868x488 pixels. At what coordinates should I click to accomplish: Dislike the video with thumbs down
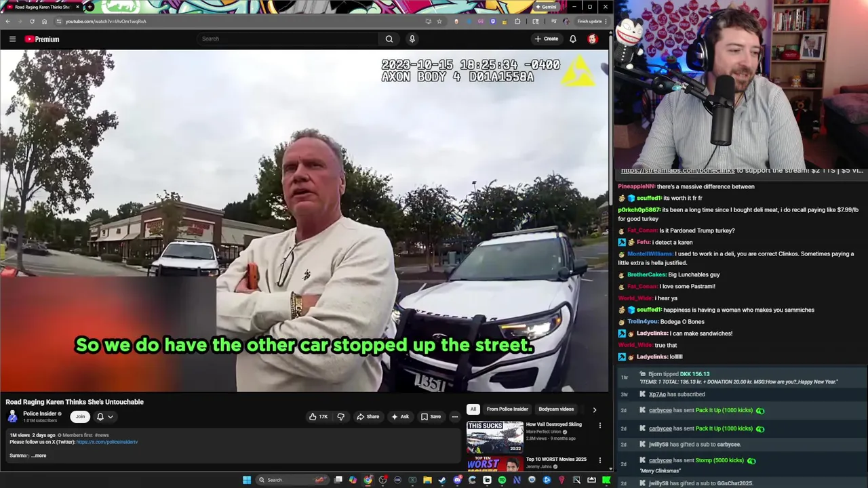coord(340,417)
